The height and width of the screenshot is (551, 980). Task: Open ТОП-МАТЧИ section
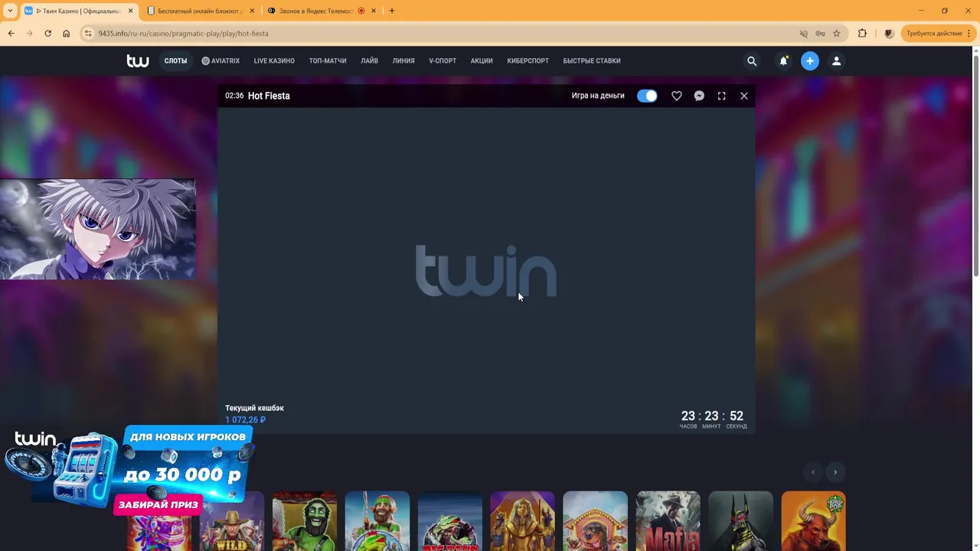pos(328,61)
